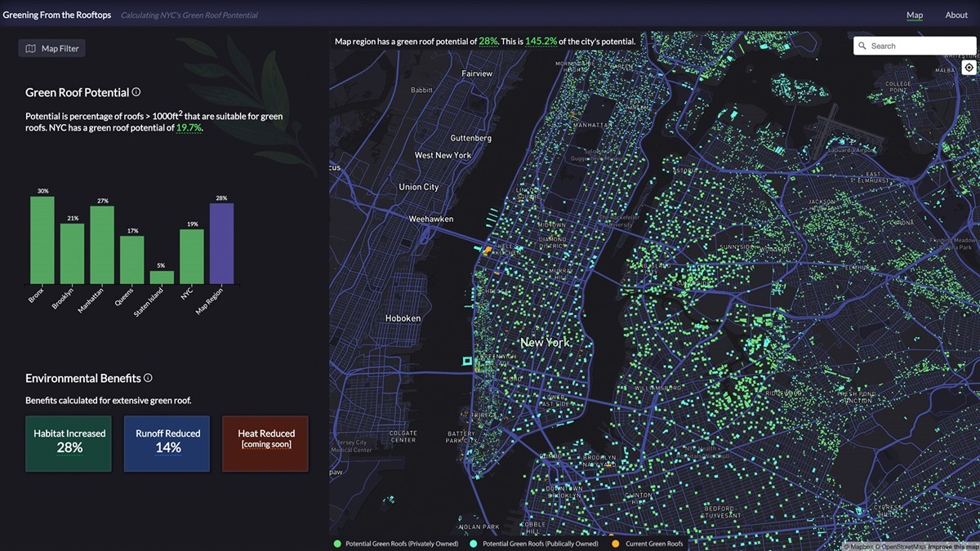Select the Runoff Reduced benefit card
This screenshot has width=980, height=551.
pos(167,443)
